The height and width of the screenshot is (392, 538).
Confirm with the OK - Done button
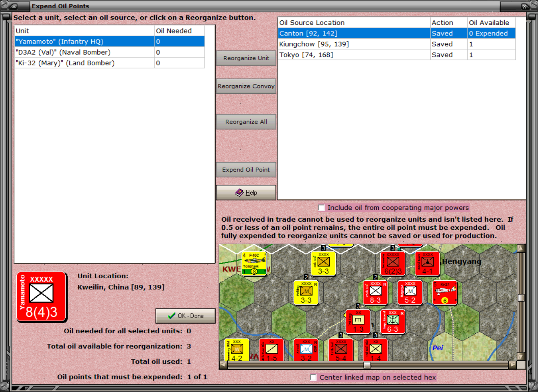[x=185, y=316]
